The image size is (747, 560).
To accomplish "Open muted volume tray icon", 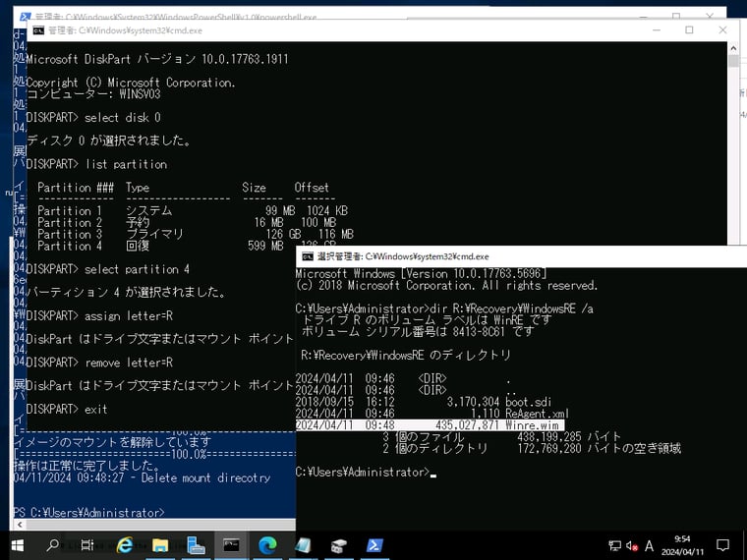I will [x=632, y=545].
